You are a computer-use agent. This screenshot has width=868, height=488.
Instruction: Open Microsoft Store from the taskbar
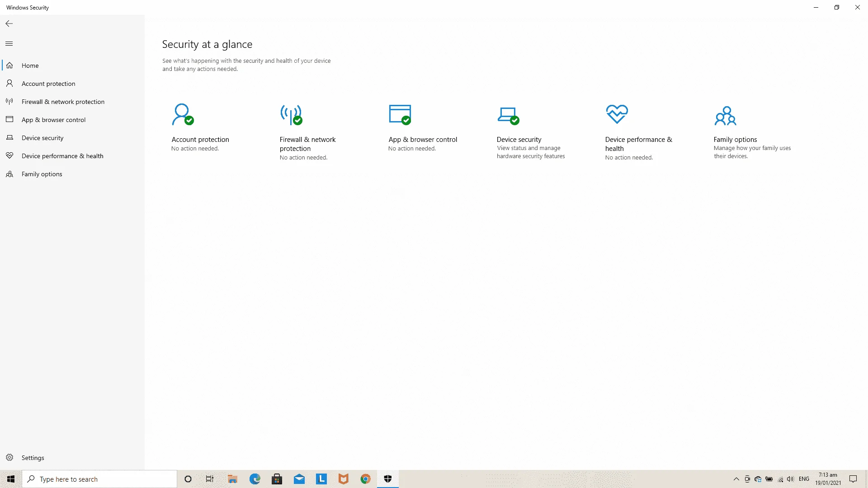[277, 479]
